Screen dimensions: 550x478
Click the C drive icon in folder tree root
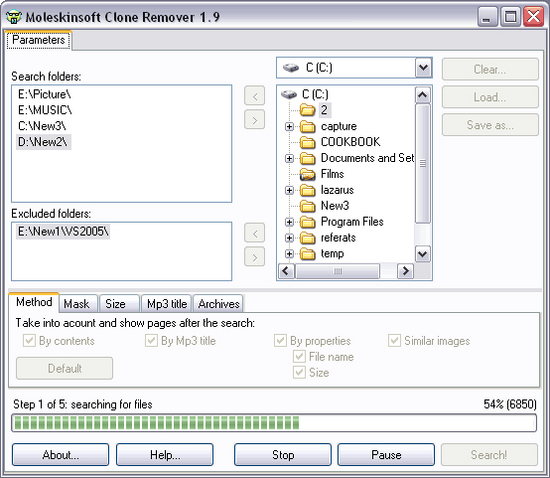289,94
